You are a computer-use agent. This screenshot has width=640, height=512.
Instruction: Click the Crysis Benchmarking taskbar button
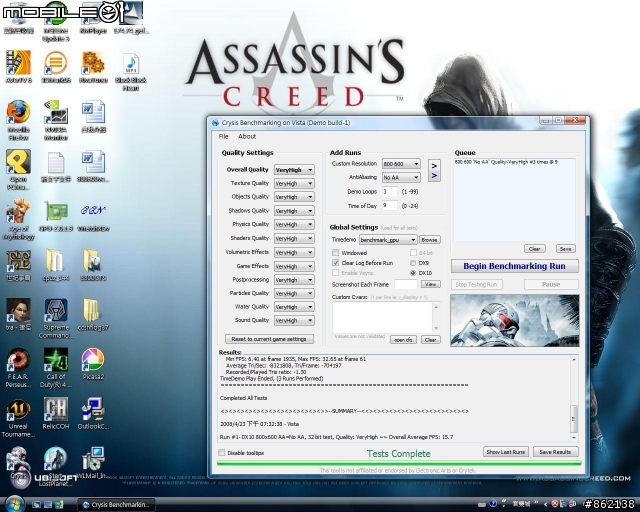pos(117,505)
